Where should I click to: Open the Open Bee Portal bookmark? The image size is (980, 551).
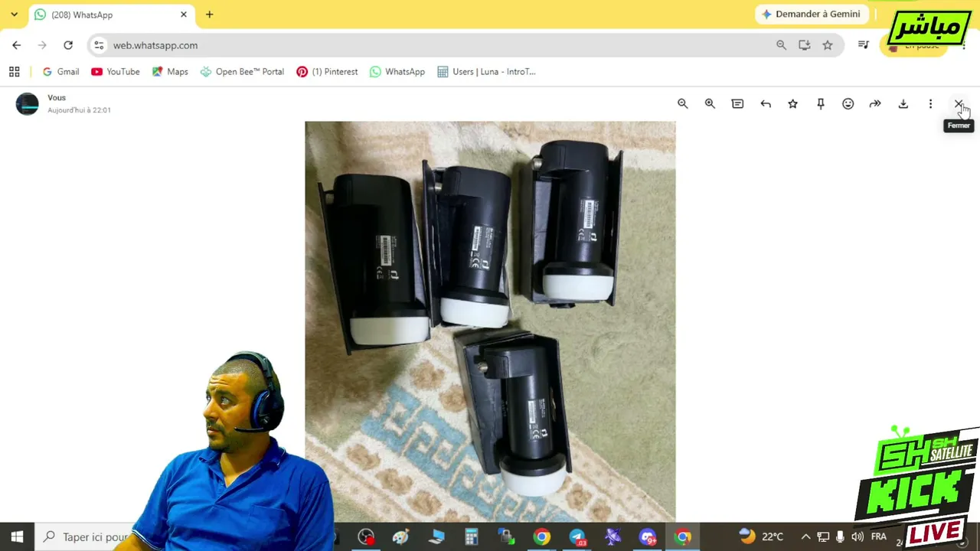[x=242, y=72]
